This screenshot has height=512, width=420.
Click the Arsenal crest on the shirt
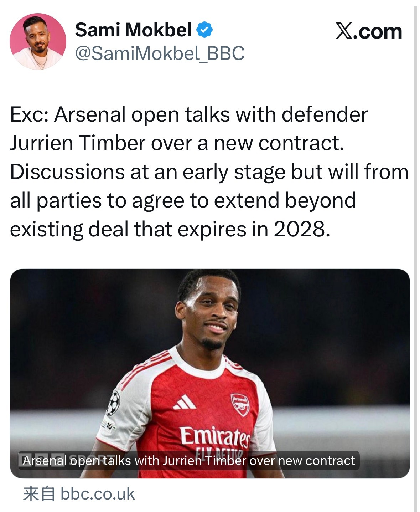point(239,405)
